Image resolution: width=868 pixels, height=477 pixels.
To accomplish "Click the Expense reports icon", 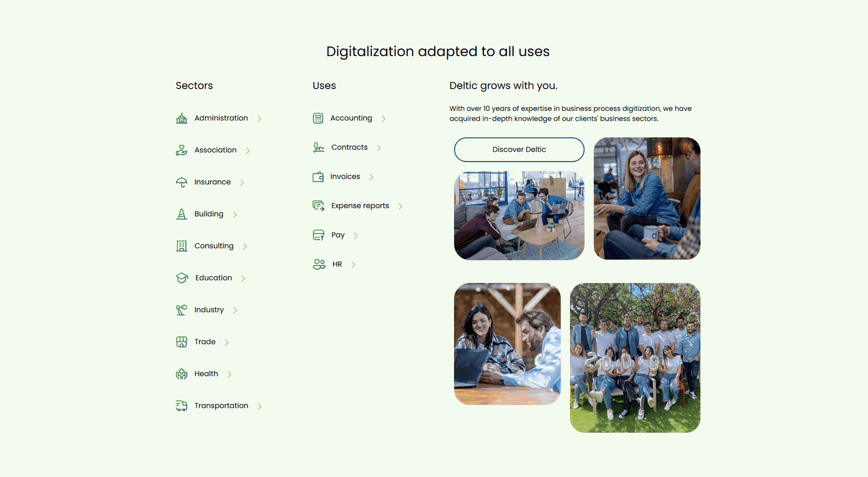I will click(x=319, y=206).
